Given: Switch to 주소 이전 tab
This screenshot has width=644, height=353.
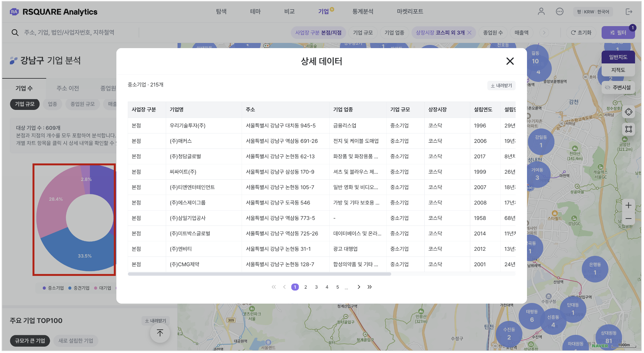Looking at the screenshot, I should coord(68,88).
